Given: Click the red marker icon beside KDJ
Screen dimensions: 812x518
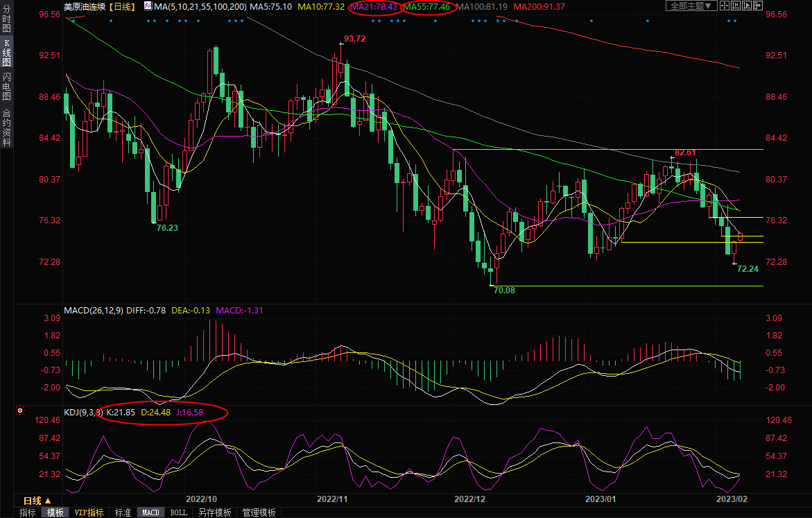Looking at the screenshot, I should click(19, 411).
